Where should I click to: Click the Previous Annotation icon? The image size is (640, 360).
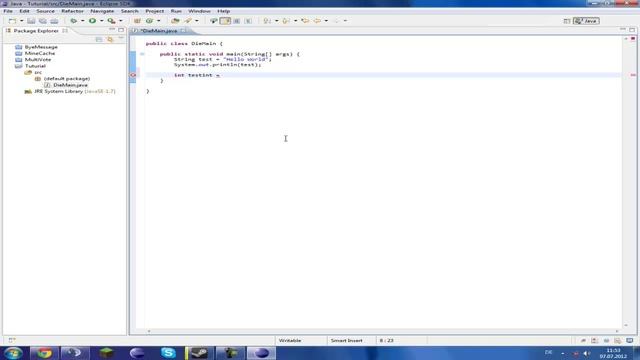coord(286,21)
